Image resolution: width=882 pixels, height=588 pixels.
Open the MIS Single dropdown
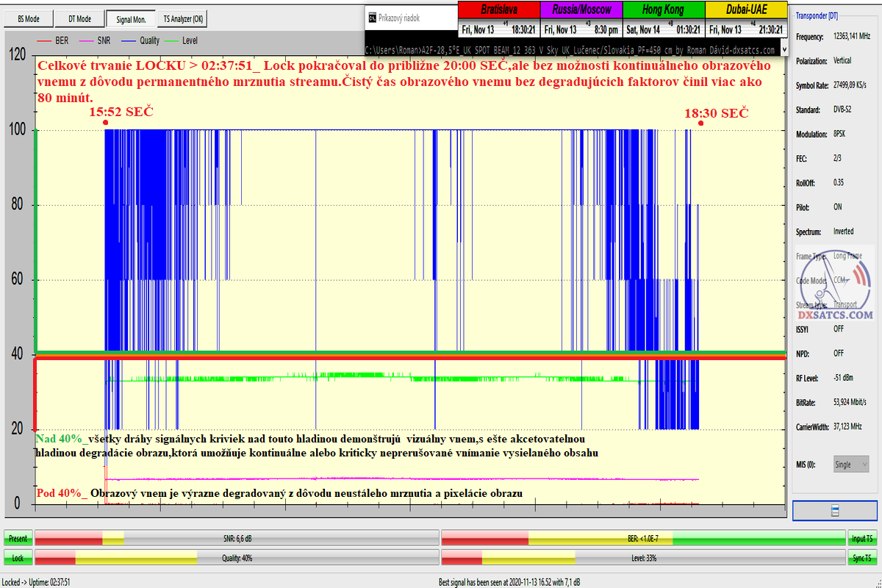[x=850, y=465]
